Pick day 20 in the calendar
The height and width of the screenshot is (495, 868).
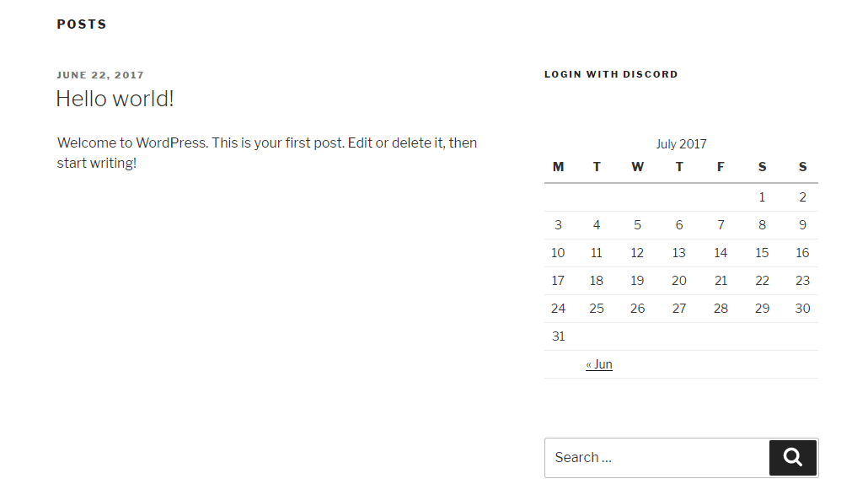click(x=679, y=281)
